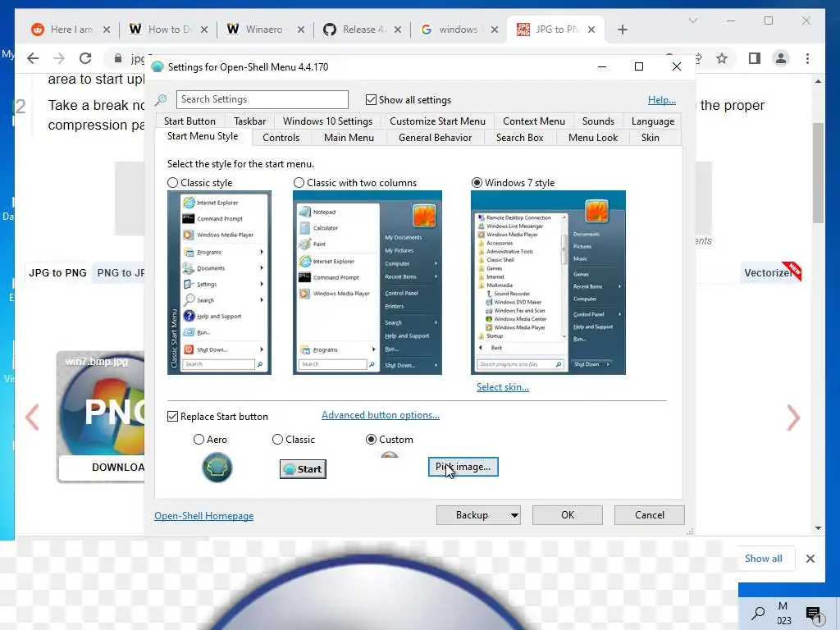The image size is (840, 630).
Task: Open a new Chrome tab with plus
Action: [622, 30]
